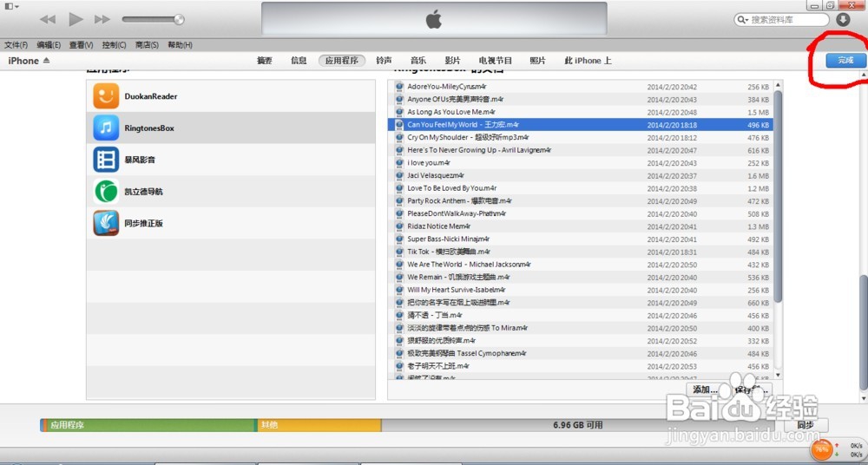
Task: Select file 老子明天不上班.m4r
Action: pos(581,366)
